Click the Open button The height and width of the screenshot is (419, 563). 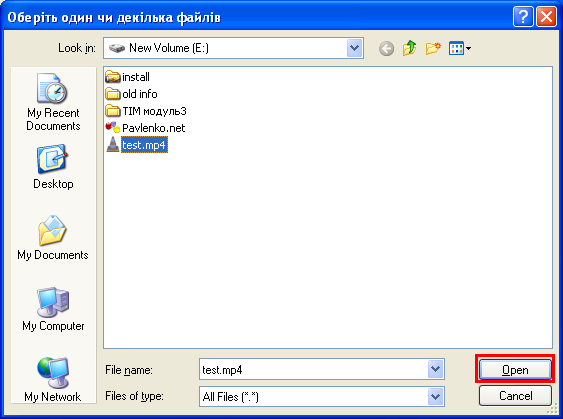tap(515, 369)
